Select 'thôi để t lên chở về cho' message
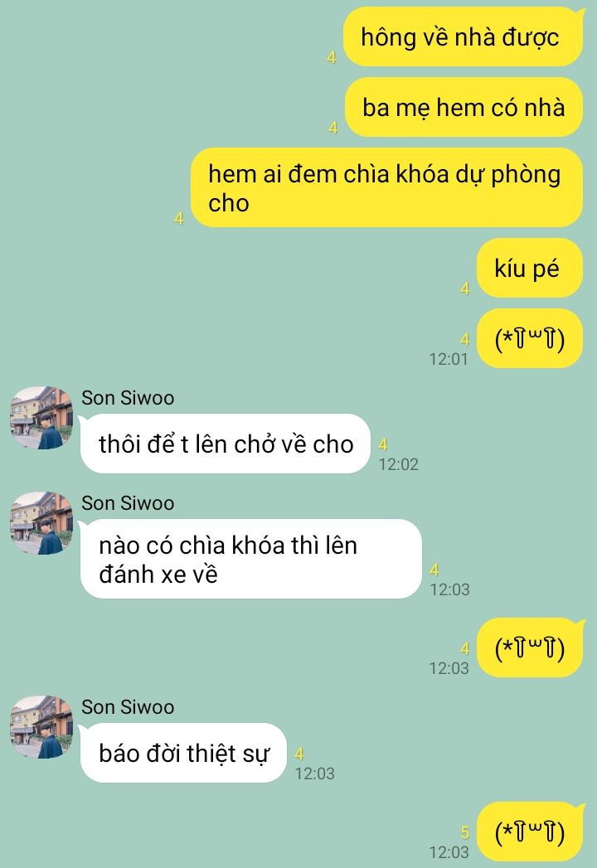 pos(226,444)
